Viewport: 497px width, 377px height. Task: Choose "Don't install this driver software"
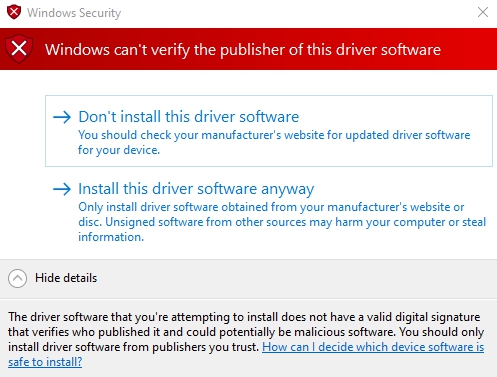(269, 131)
